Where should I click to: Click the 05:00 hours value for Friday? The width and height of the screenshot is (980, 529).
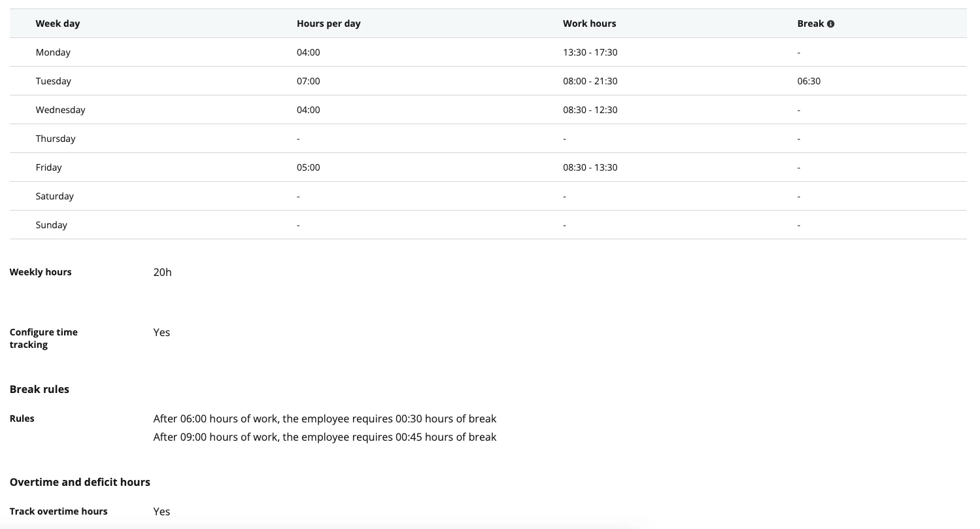309,167
